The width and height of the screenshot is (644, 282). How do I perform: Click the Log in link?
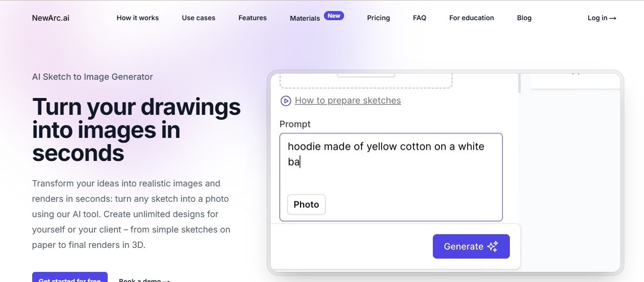click(x=601, y=18)
